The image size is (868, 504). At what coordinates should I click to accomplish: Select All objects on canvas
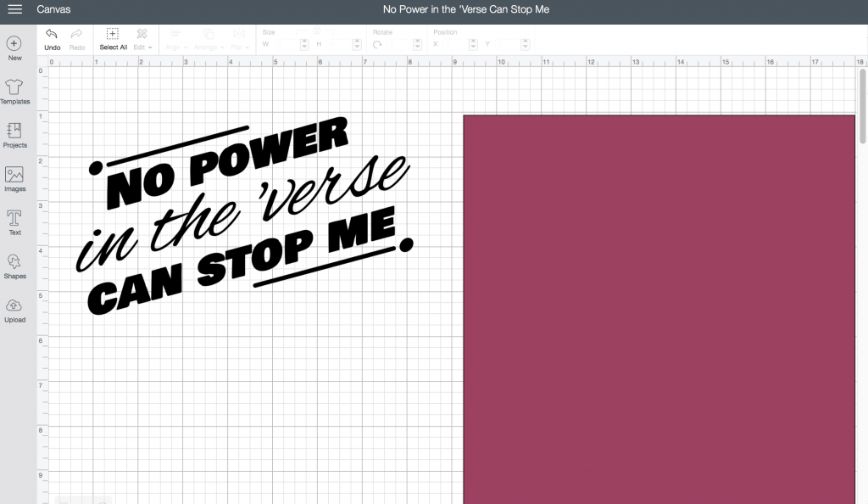pos(113,40)
